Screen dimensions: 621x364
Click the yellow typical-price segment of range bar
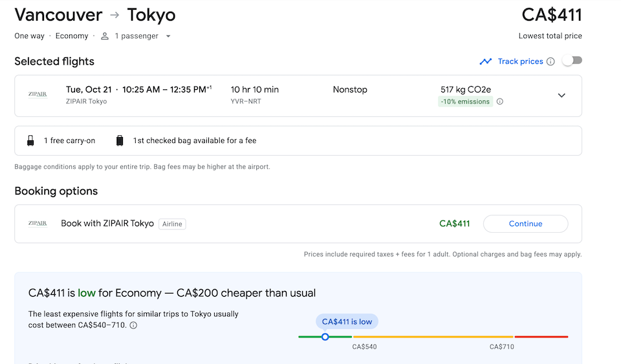433,337
